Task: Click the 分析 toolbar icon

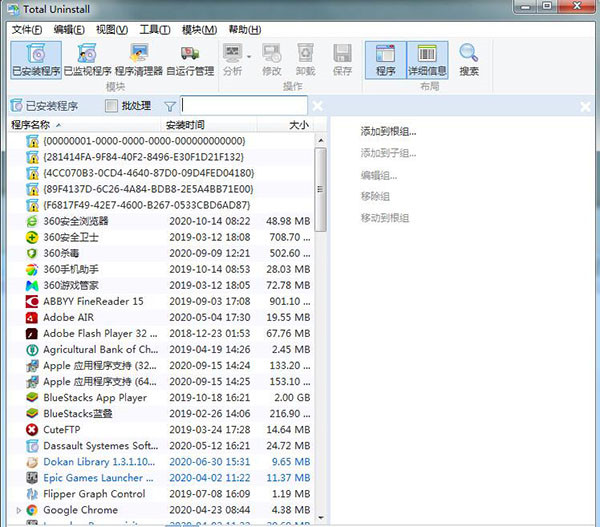Action: (233, 54)
